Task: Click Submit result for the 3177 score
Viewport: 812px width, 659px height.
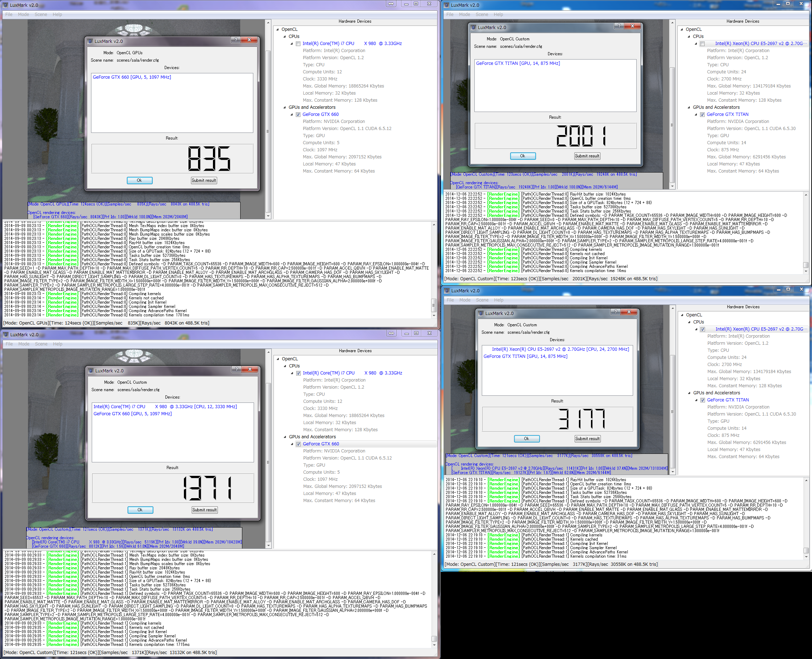Action: [x=587, y=439]
